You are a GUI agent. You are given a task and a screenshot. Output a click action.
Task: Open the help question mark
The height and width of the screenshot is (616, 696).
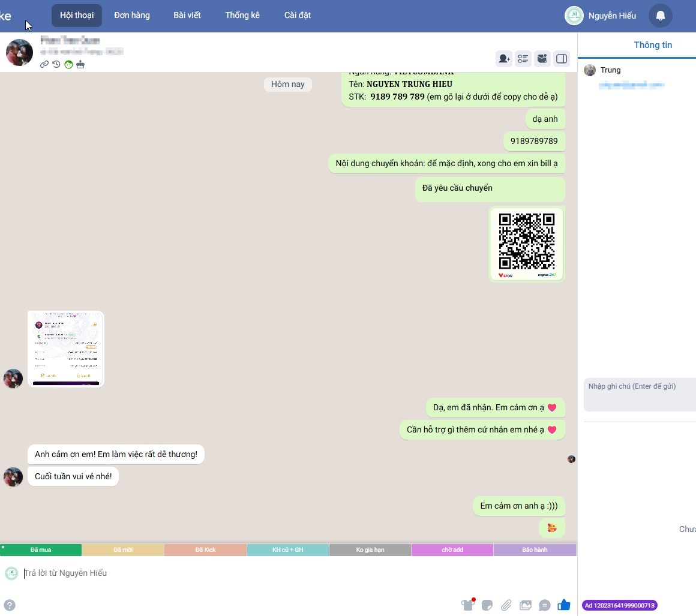click(x=10, y=605)
